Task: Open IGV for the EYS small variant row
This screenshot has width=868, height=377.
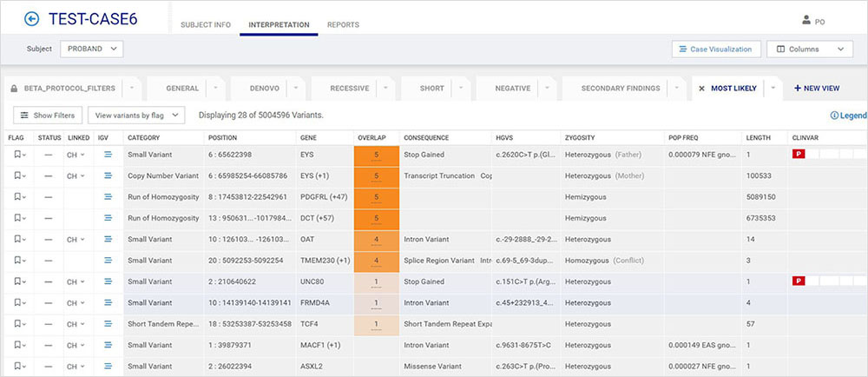Action: pos(108,155)
